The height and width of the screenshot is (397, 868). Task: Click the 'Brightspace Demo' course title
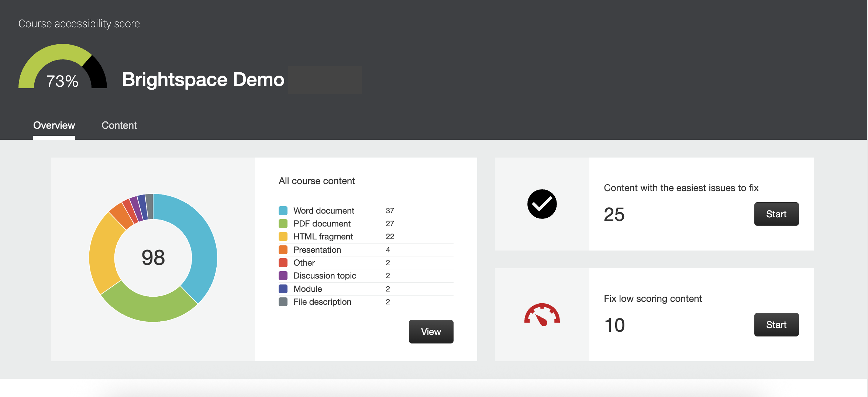[x=203, y=79]
